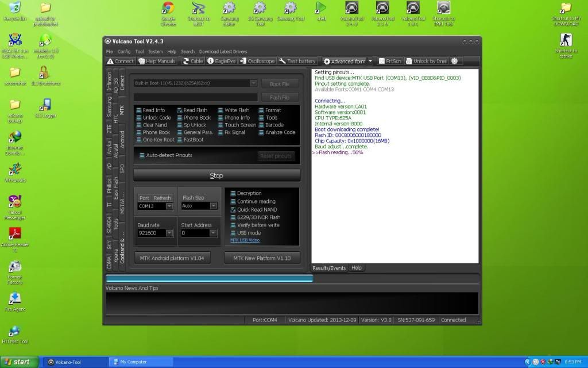The height and width of the screenshot is (368, 588).
Task: Open the Unlock by Imei tool
Action: point(426,61)
